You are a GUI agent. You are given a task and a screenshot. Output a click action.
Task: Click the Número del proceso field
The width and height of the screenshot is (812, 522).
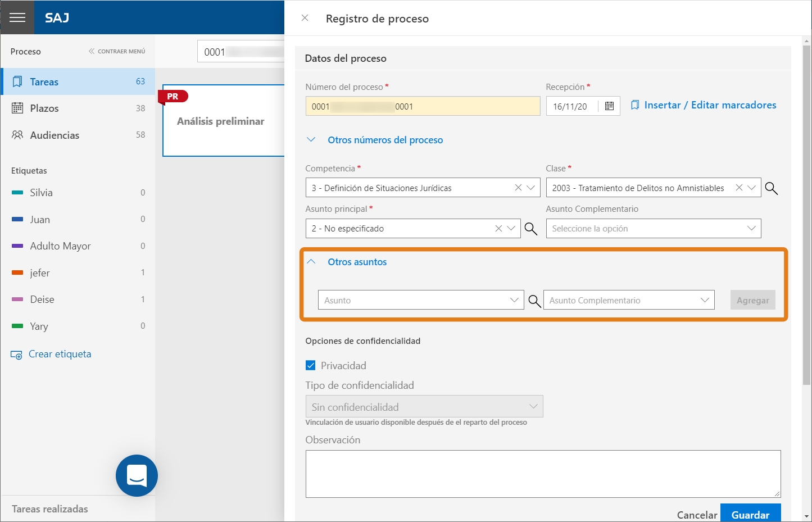[423, 106]
